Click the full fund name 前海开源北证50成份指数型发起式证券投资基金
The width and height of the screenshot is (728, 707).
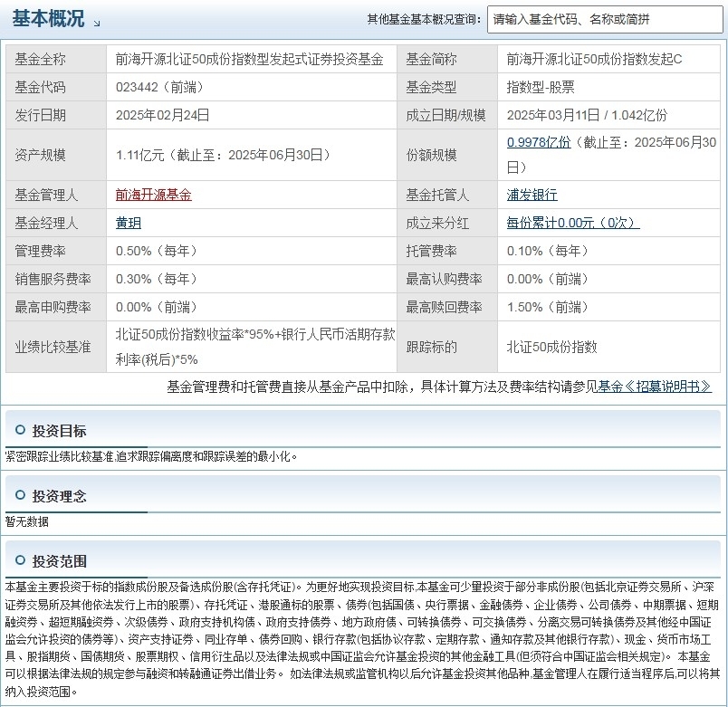pos(250,60)
